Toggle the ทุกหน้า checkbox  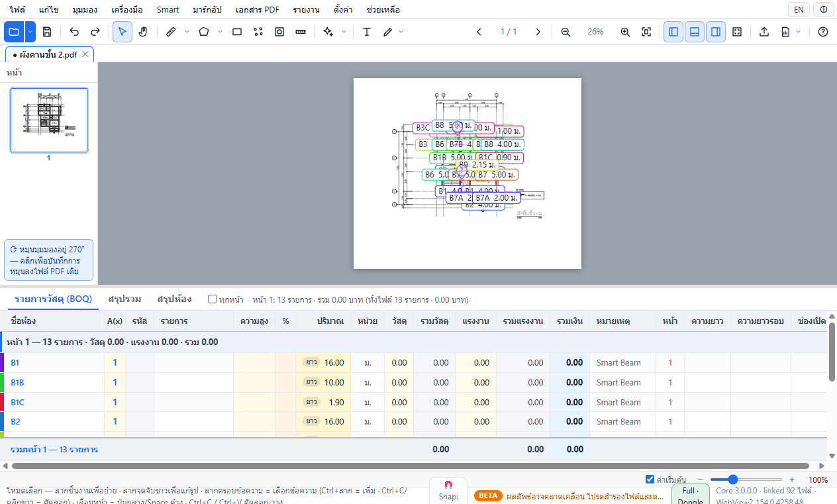pos(213,299)
